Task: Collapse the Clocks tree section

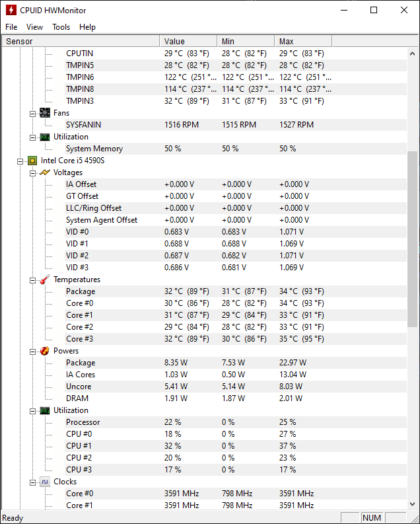Action: 32,482
